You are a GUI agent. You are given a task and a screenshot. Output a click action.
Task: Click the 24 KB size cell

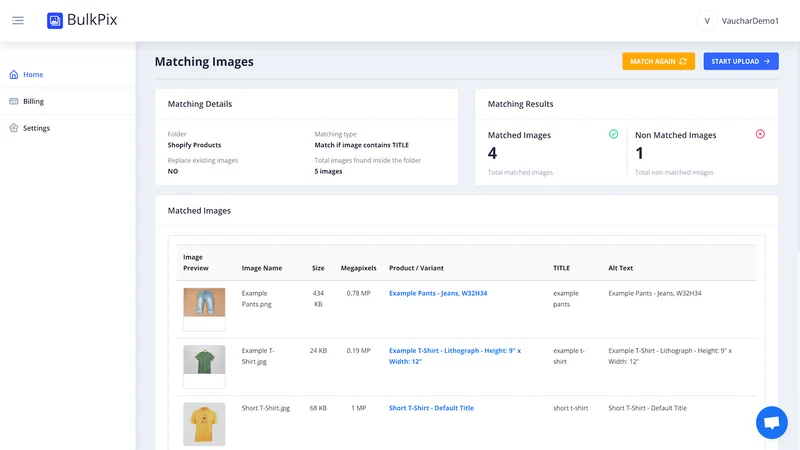click(318, 351)
